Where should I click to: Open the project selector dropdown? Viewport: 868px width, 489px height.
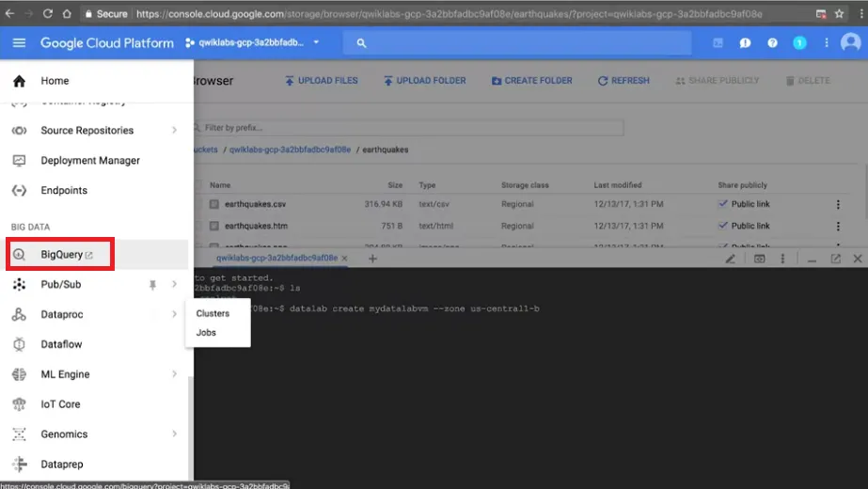coord(252,42)
